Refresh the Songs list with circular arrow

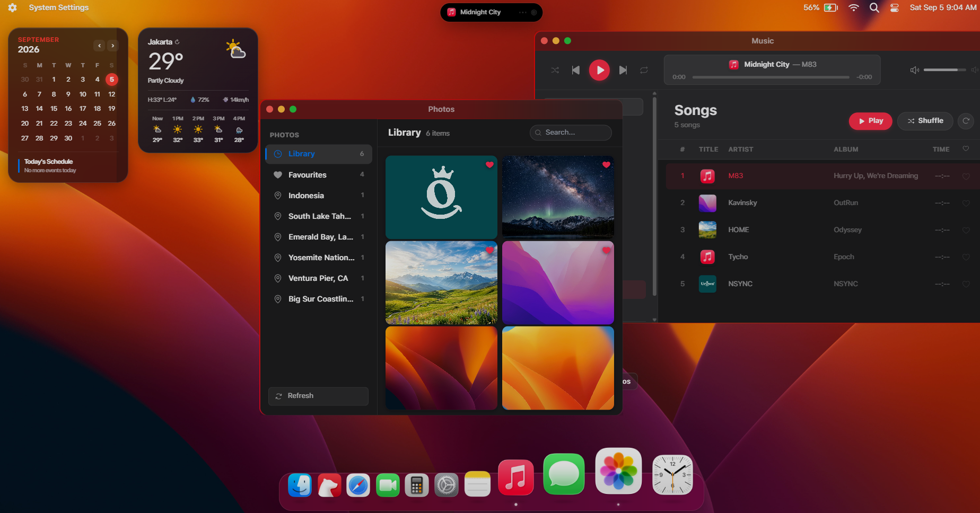pos(966,121)
